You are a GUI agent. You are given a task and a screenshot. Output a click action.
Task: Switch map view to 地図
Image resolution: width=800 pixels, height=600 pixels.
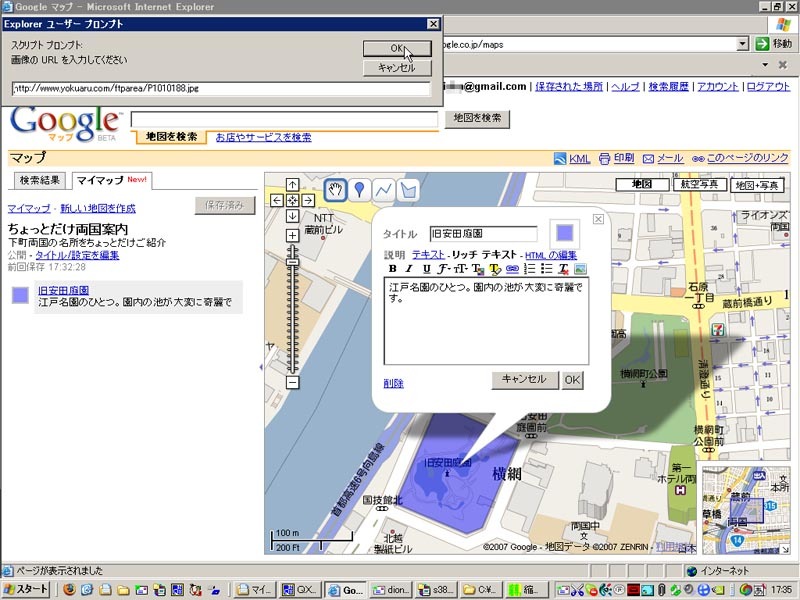pyautogui.click(x=642, y=184)
